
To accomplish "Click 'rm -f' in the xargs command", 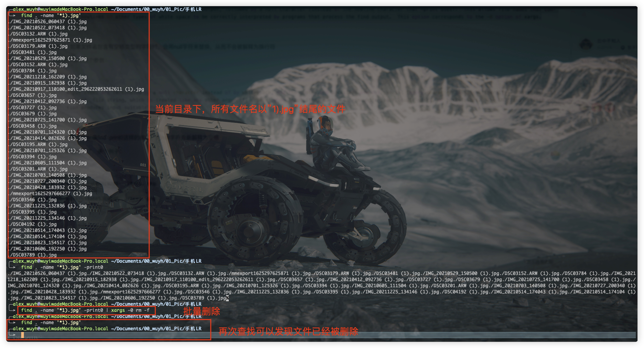I will tap(143, 310).
